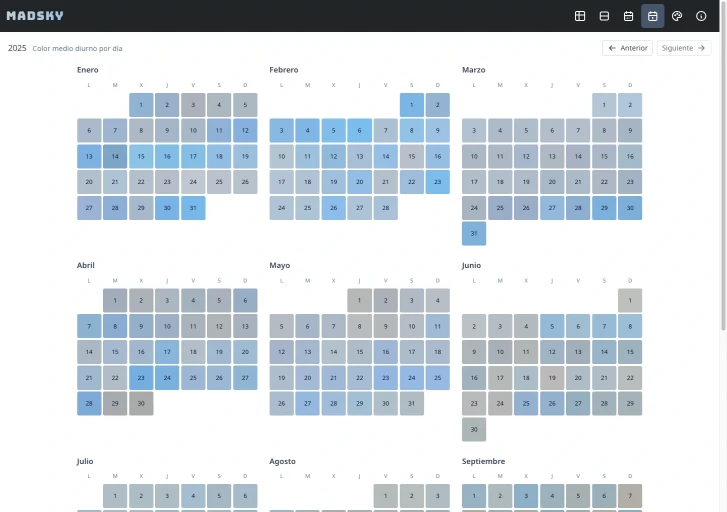Viewport: 727px width, 512px height.
Task: Open the table grid view icon
Action: tap(580, 16)
